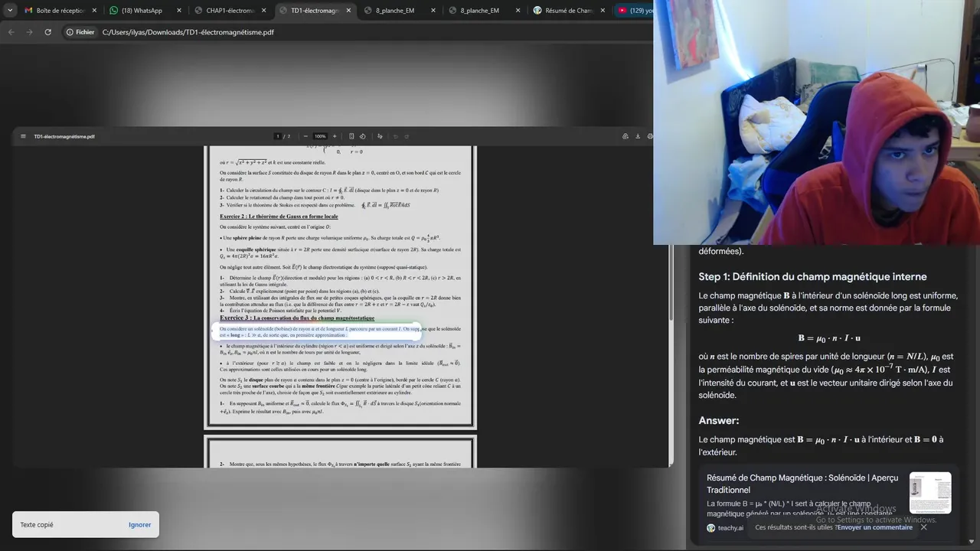Toggle fit to page in PDF toolbar

click(351, 136)
